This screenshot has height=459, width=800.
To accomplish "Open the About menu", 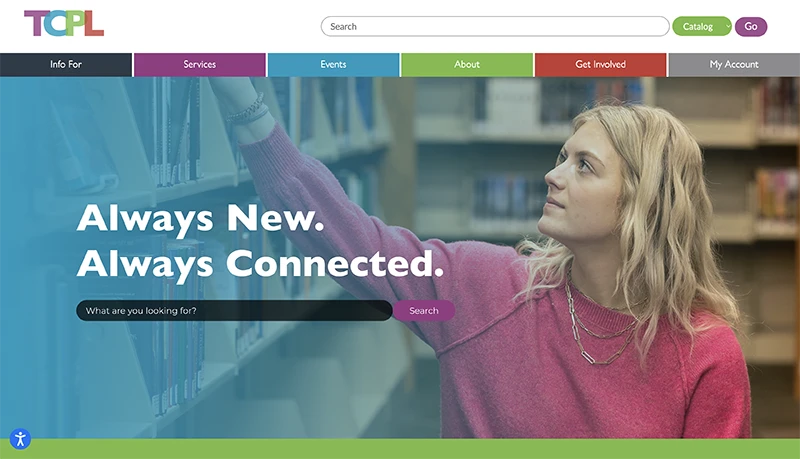I will 467,64.
